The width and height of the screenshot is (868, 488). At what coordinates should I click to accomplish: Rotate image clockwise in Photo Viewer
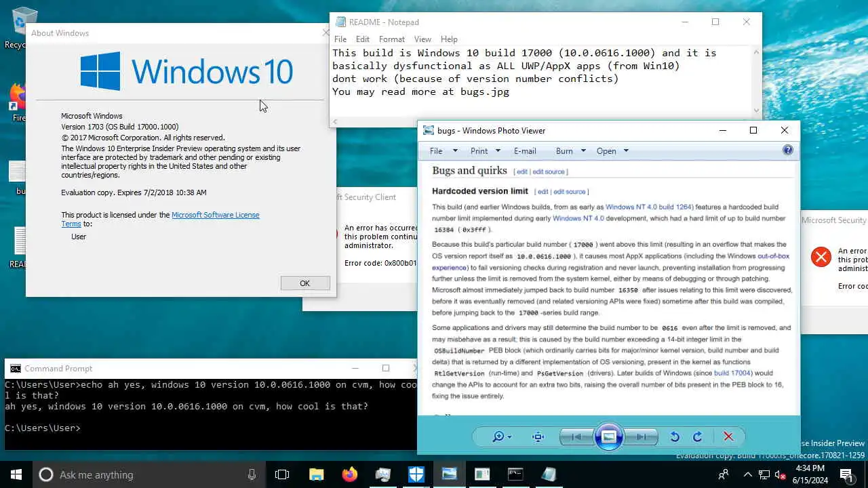pyautogui.click(x=697, y=437)
